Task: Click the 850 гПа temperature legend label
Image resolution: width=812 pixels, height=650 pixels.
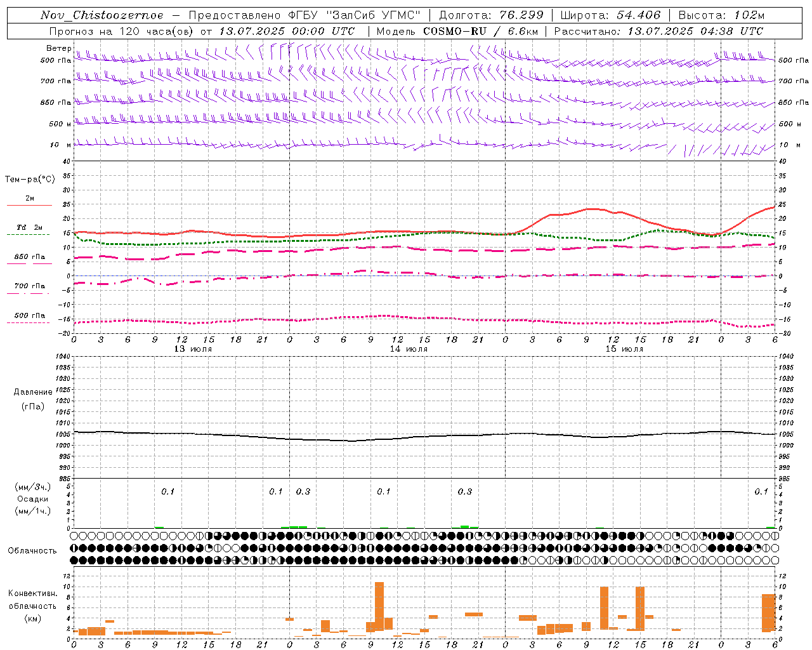Action: (x=30, y=257)
